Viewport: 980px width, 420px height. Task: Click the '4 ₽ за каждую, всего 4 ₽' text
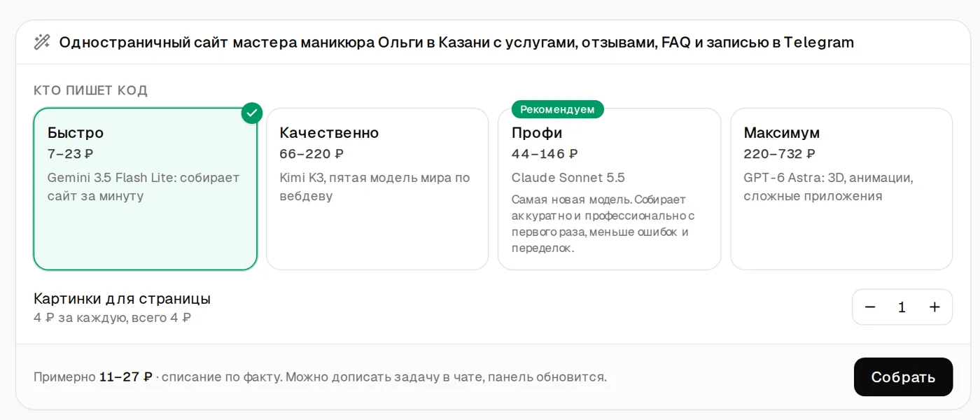coord(112,318)
